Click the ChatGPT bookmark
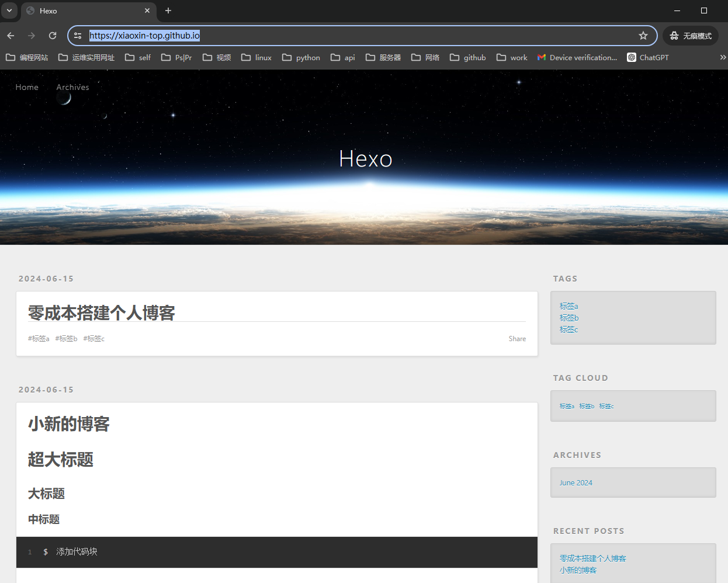Screen dimensions: 728x583 648,57
